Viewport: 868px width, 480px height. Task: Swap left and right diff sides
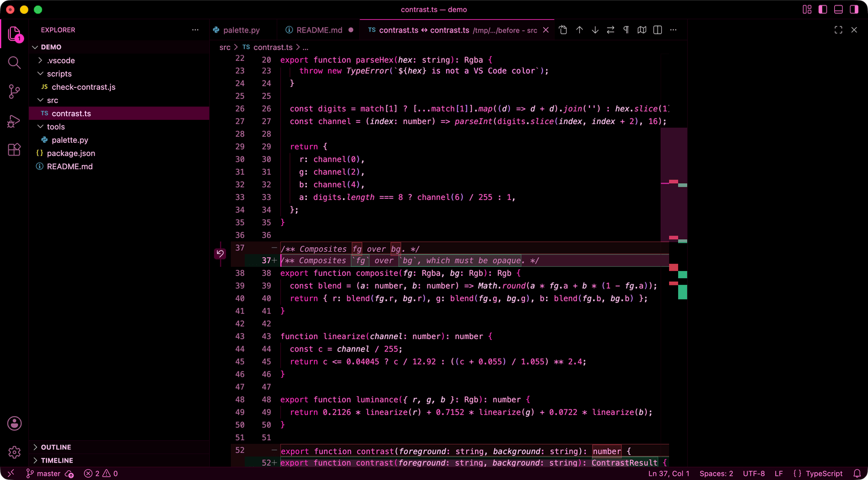coord(611,30)
